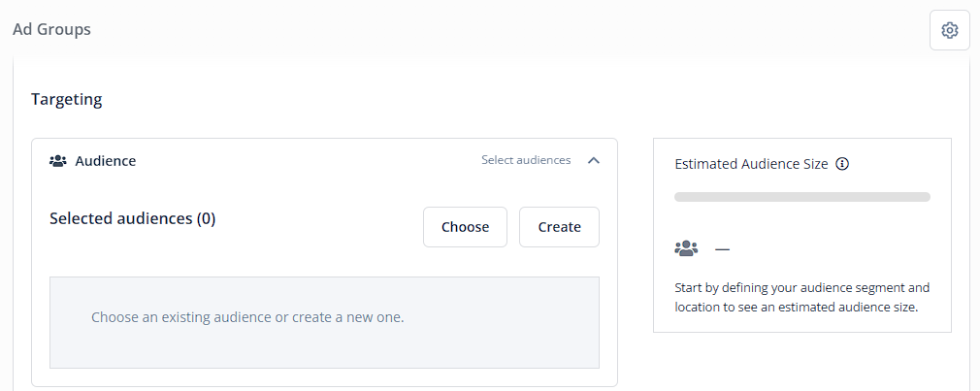Click the Select audiences label

click(526, 160)
